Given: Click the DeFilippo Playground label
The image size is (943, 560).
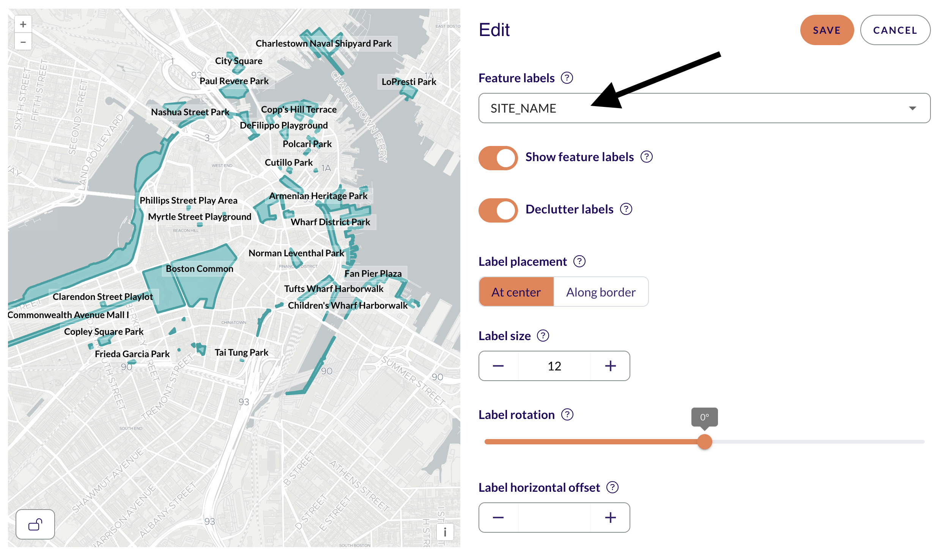Looking at the screenshot, I should tap(284, 125).
